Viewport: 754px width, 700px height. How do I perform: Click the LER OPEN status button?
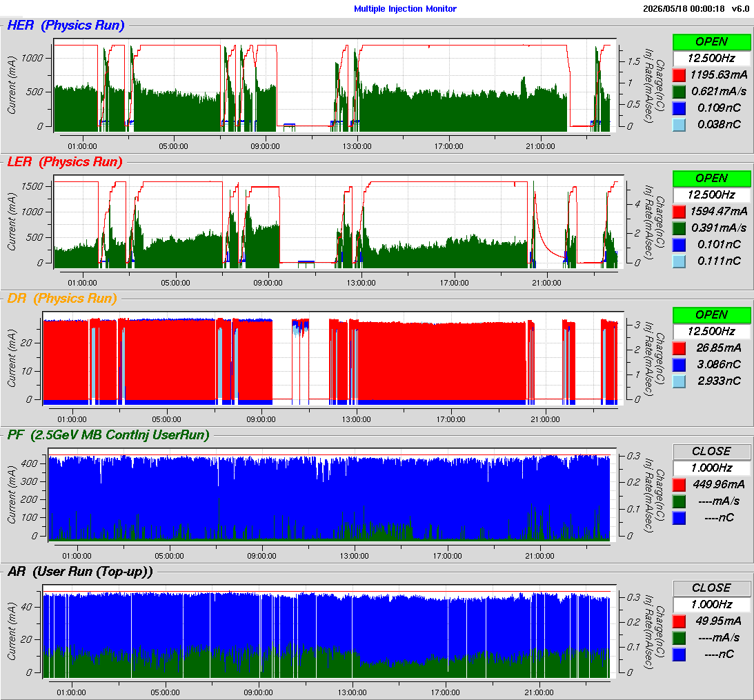tap(712, 179)
